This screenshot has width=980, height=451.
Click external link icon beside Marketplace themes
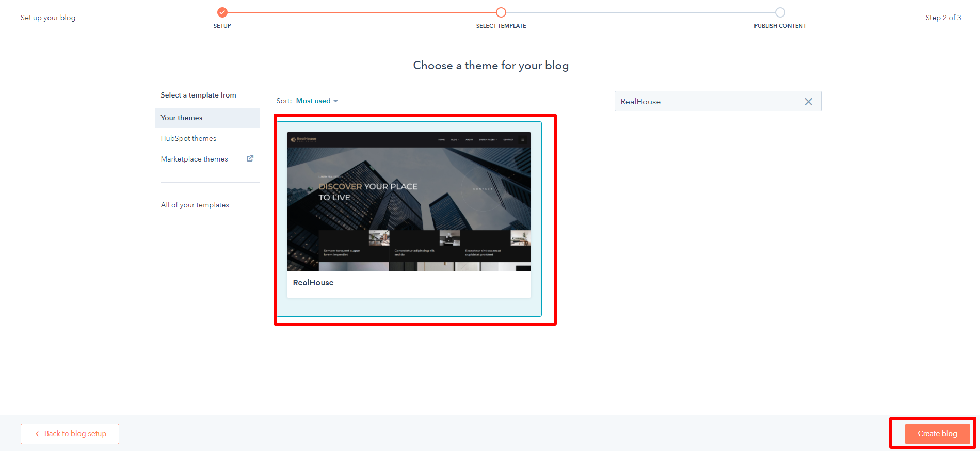pos(250,158)
